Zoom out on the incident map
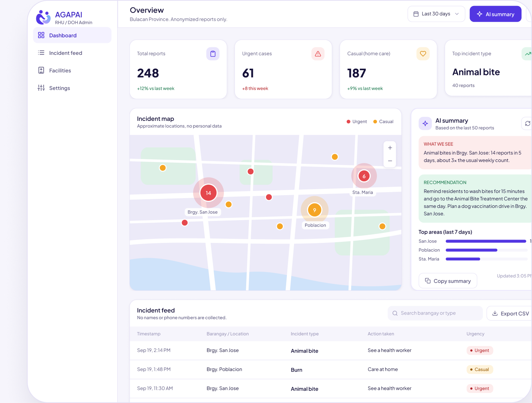The image size is (532, 403). [390, 161]
